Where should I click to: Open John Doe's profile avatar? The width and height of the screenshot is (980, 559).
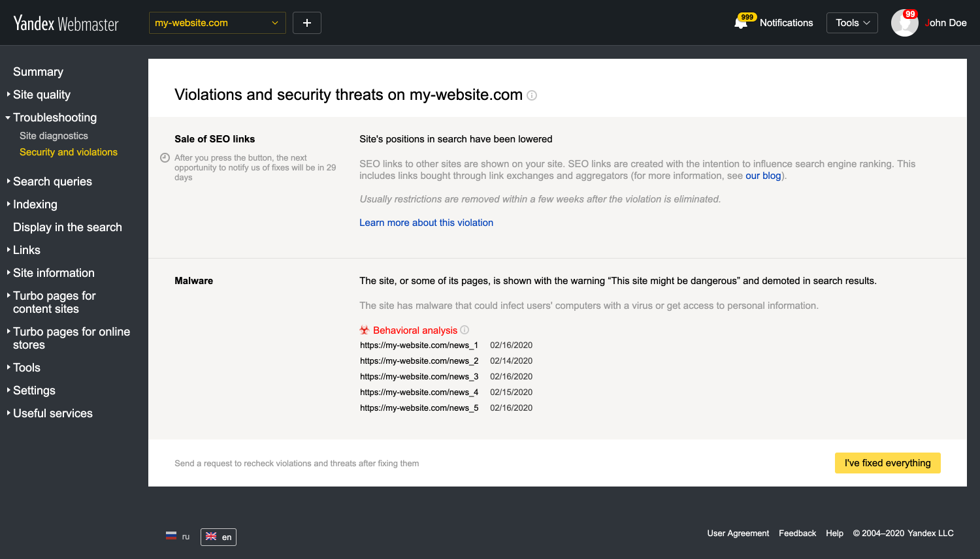click(905, 23)
